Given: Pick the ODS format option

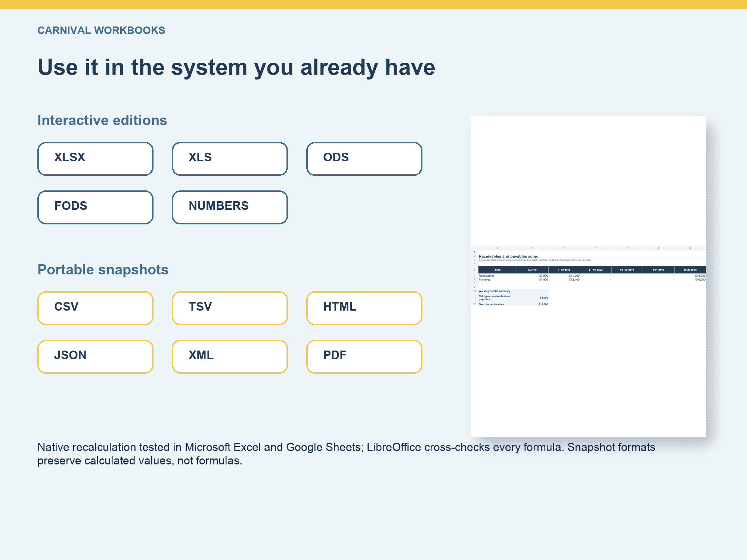Looking at the screenshot, I should coord(364,159).
